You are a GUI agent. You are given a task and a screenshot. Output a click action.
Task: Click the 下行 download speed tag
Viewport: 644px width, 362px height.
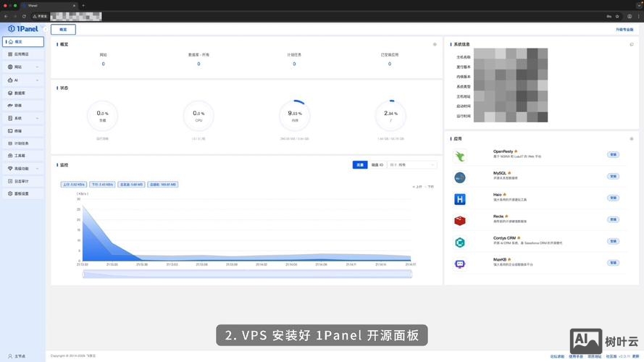tap(102, 185)
